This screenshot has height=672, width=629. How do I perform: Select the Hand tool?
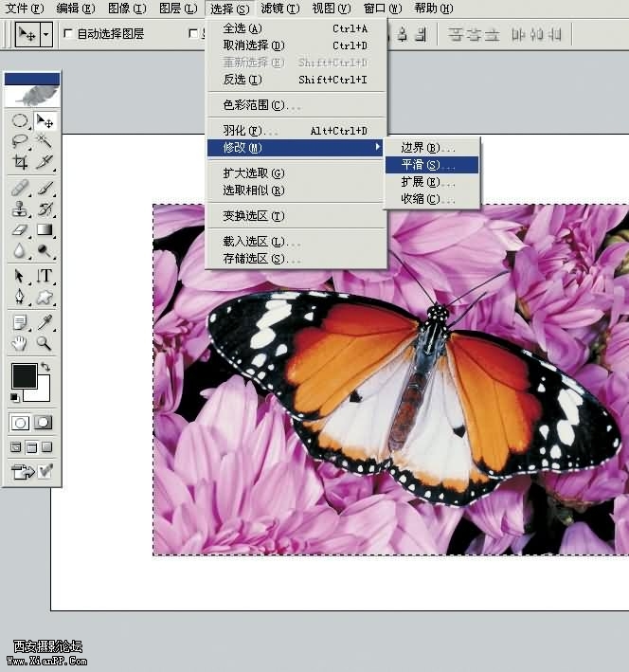click(x=20, y=343)
